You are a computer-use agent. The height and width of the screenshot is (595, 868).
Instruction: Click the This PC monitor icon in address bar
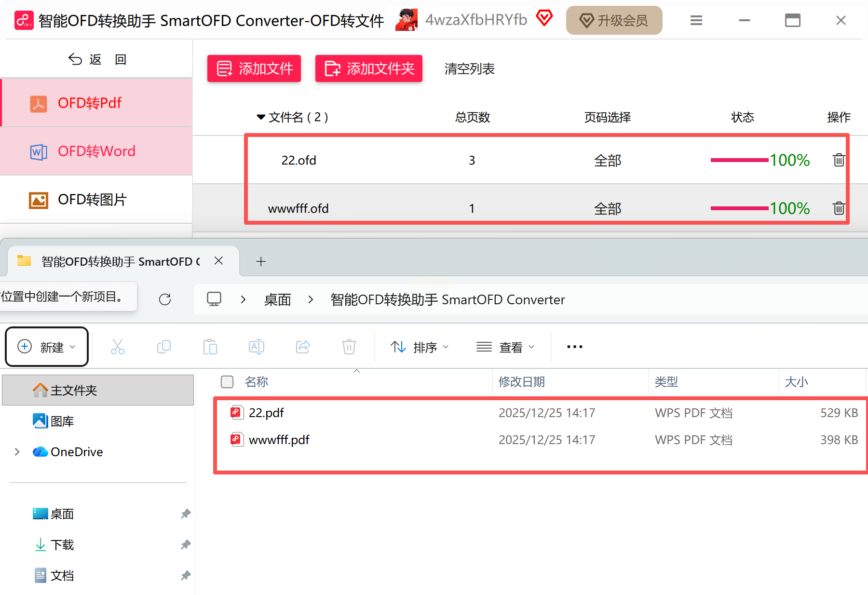[214, 299]
